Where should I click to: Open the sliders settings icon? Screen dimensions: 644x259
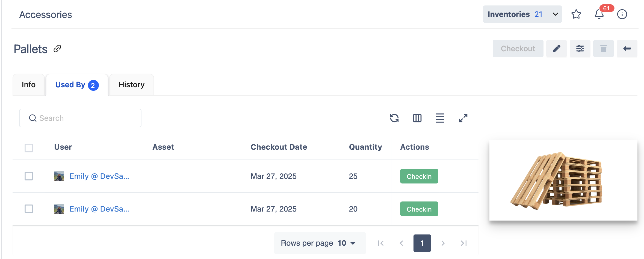pyautogui.click(x=580, y=49)
